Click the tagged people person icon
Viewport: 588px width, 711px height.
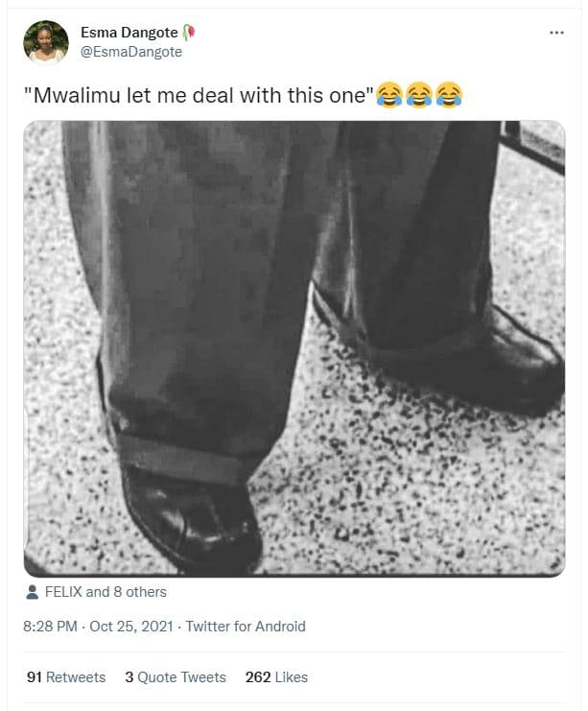(x=33, y=592)
